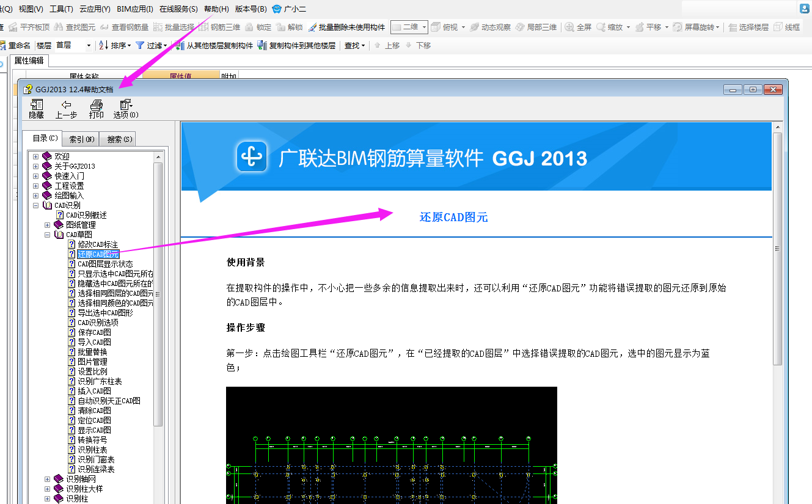Image resolution: width=812 pixels, height=504 pixels.
Task: Click the 批量选择 toolbar icon
Action: coord(158,27)
